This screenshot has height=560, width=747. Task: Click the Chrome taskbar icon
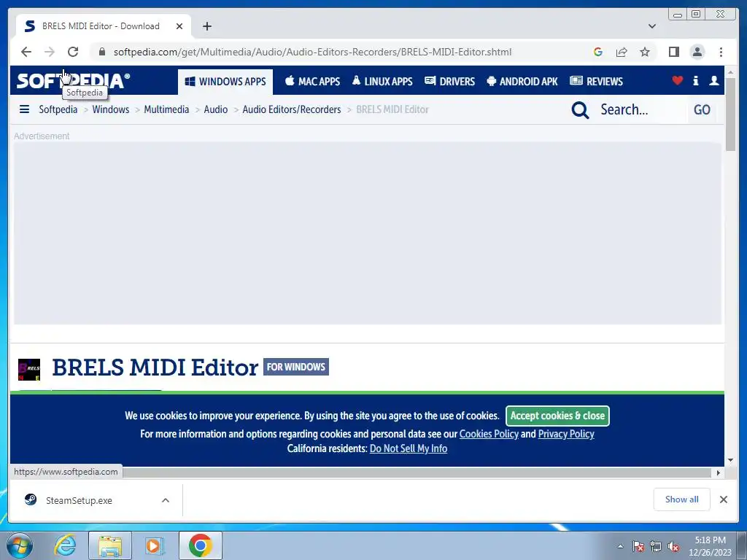click(200, 545)
